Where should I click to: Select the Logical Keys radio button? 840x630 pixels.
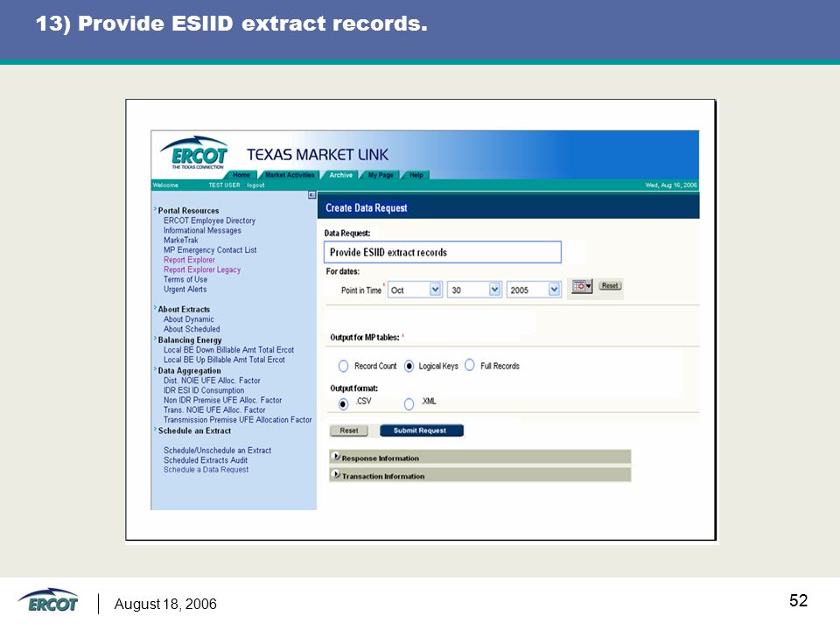(409, 367)
